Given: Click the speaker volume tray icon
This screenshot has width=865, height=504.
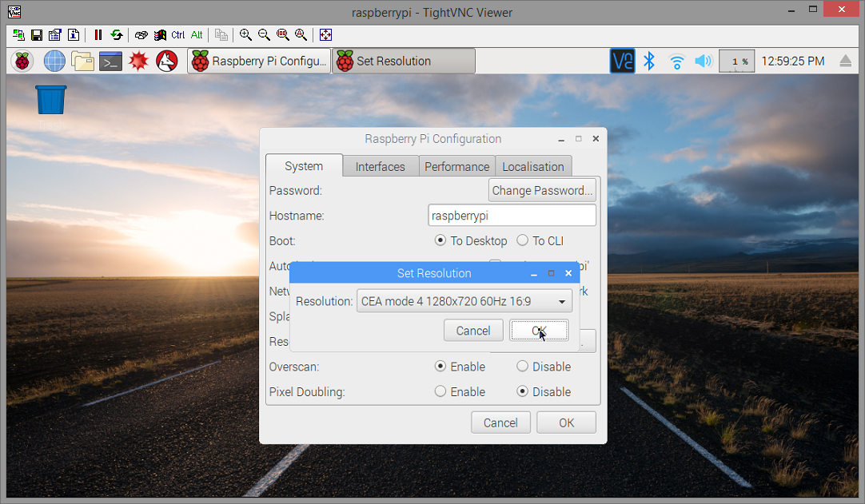Looking at the screenshot, I should click(x=704, y=62).
